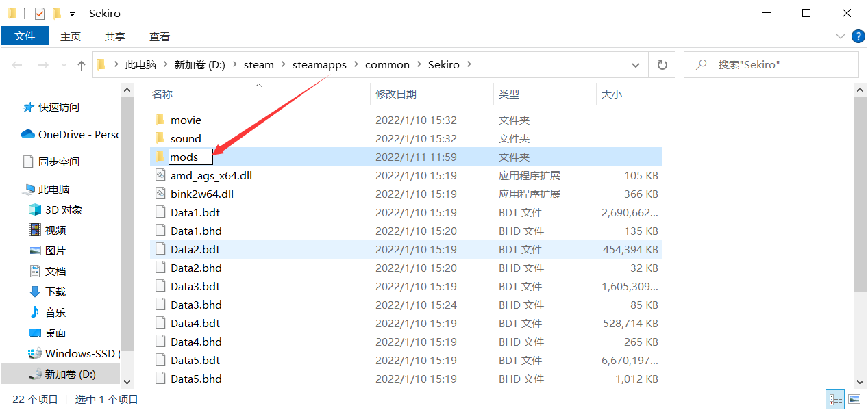868x410 pixels.
Task: Select the movie folder icon
Action: pos(160,120)
